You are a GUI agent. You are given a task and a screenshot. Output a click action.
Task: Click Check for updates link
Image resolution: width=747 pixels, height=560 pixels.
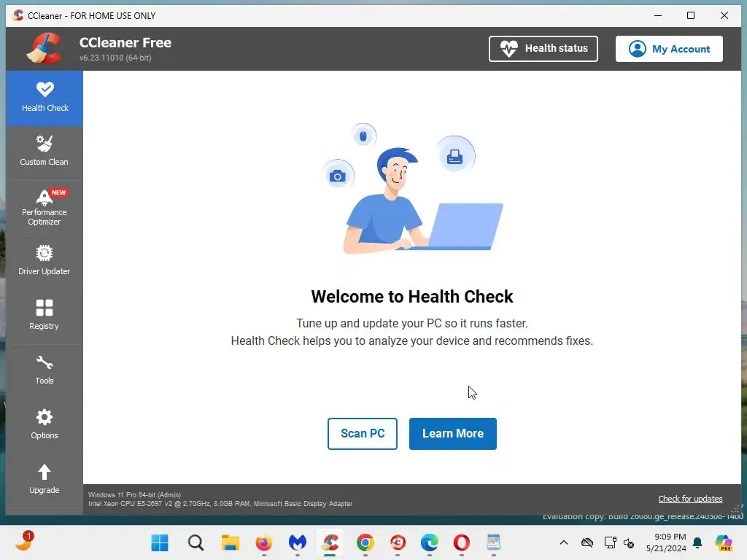point(690,499)
